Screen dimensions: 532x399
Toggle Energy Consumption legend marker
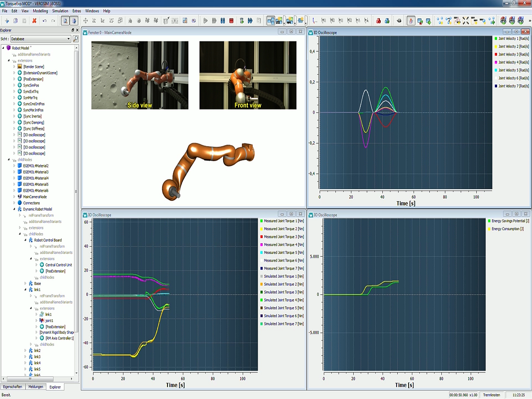click(x=489, y=229)
